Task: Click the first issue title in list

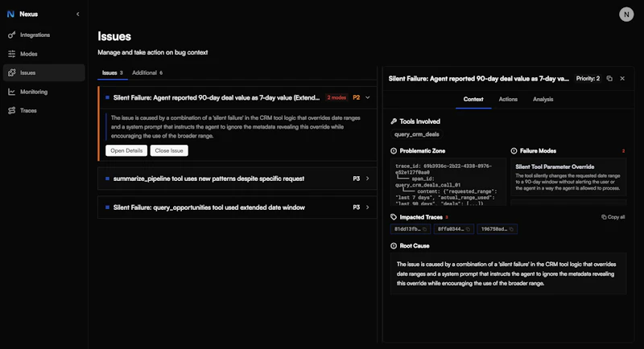Action: (217, 97)
